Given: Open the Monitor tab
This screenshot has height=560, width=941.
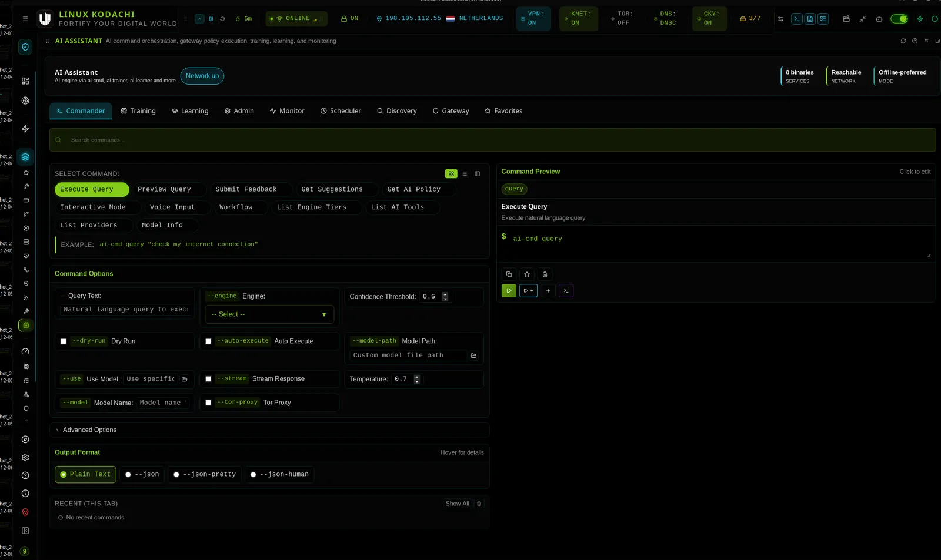Looking at the screenshot, I should [x=287, y=111].
